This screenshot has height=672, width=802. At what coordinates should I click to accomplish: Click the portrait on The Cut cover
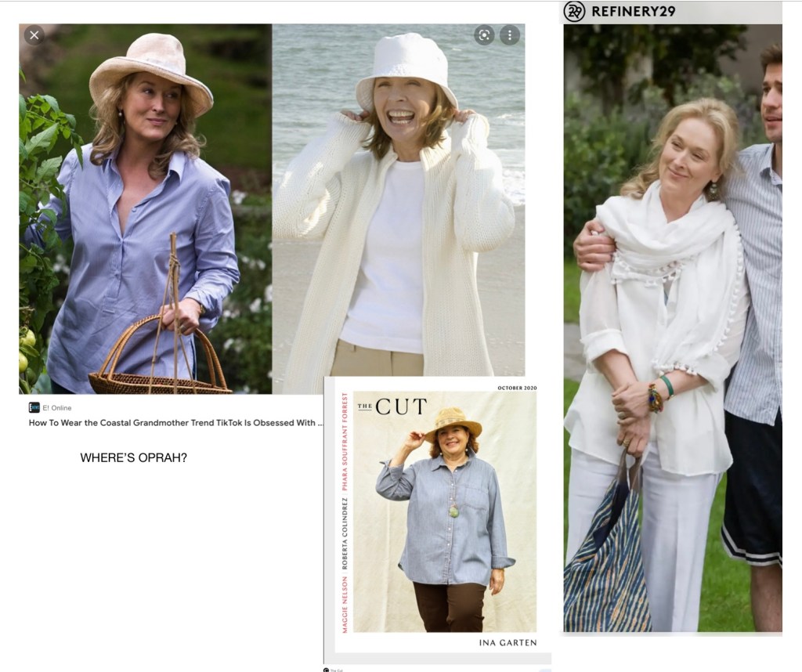444,517
